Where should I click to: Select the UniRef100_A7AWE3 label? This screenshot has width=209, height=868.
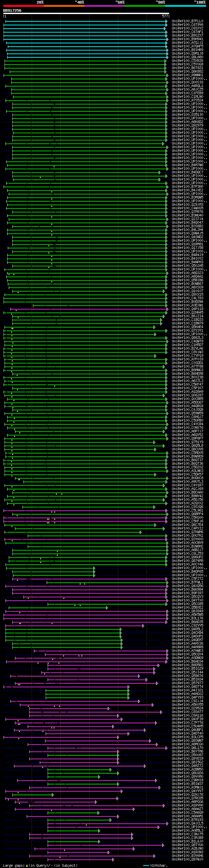(x=187, y=651)
